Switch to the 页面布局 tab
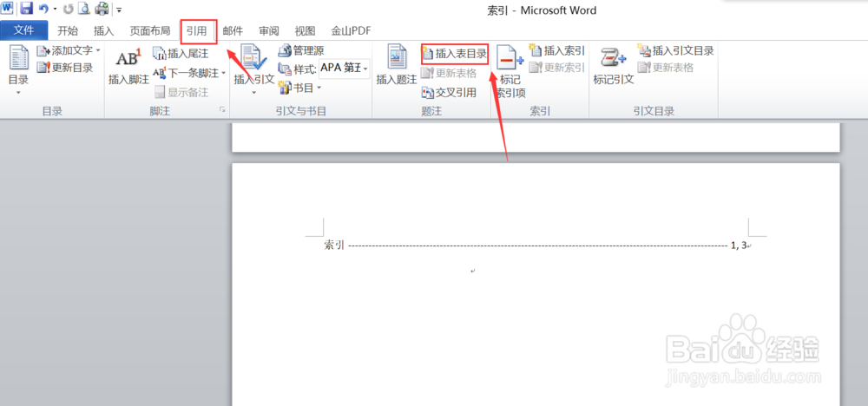Viewport: 868px width, 406px height. coord(150,30)
